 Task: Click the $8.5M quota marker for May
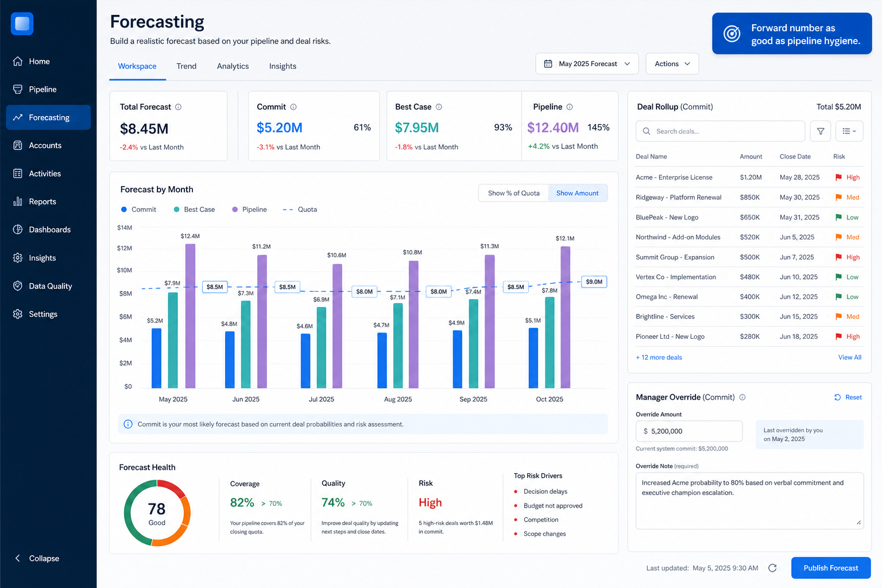coord(215,287)
